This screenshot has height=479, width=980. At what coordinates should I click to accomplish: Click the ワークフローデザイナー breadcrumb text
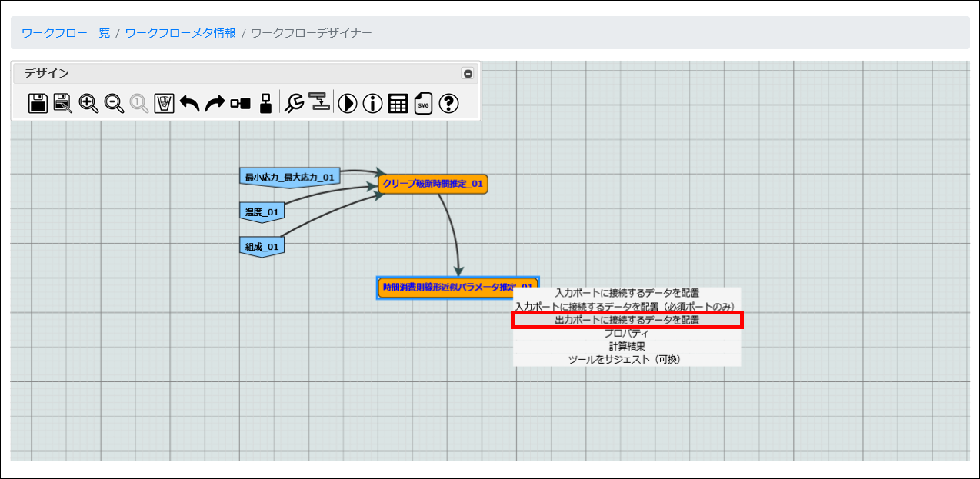312,33
